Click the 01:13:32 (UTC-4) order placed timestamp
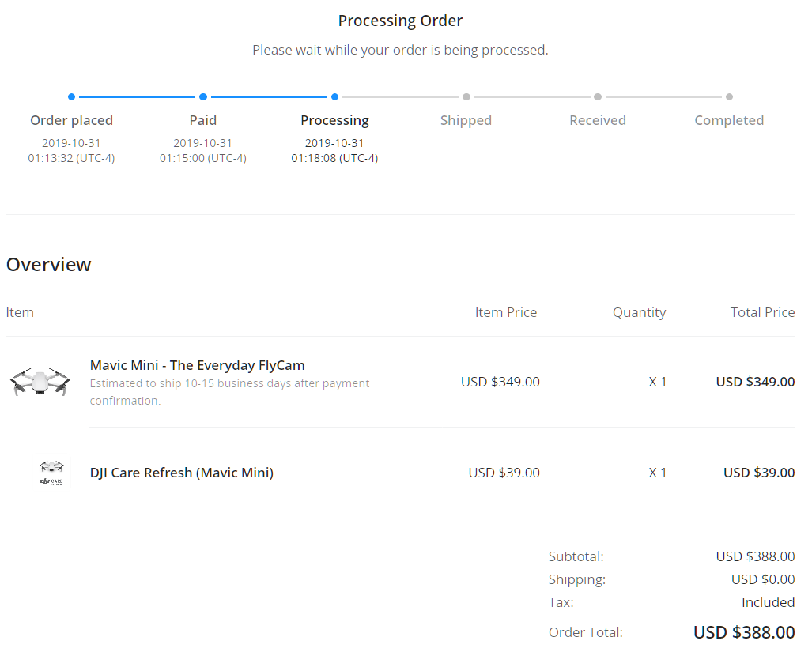 pos(71,158)
